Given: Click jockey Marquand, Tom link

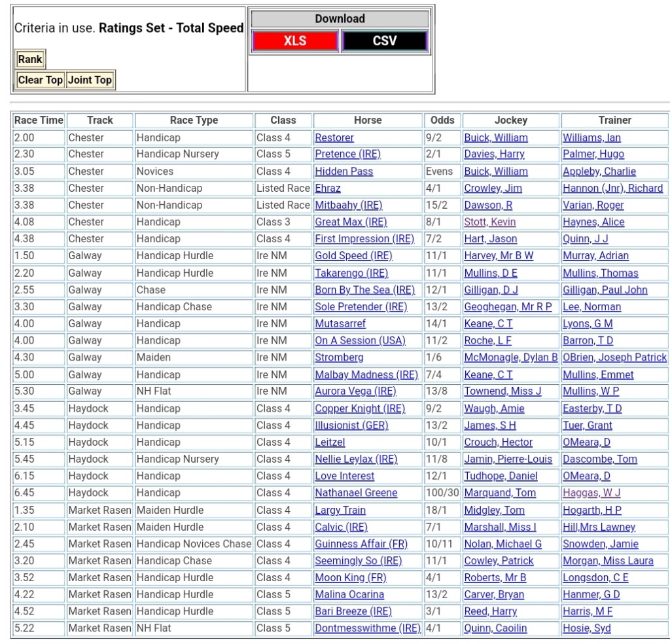Looking at the screenshot, I should (500, 493).
